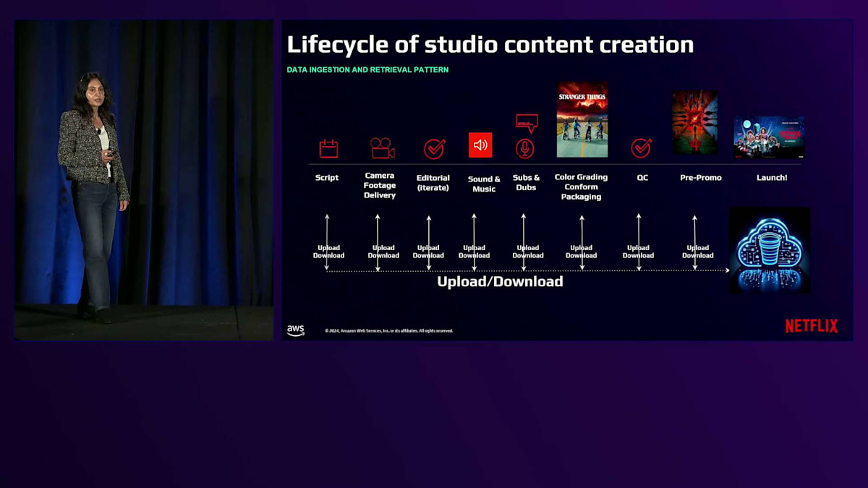Click 'Upload Download' text under Sound & Music
This screenshot has height=488, width=868.
(474, 252)
